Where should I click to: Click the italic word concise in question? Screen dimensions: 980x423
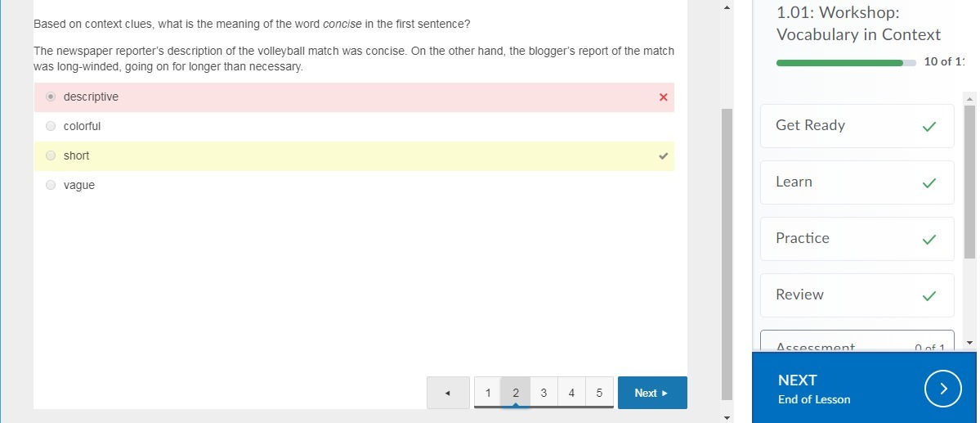coord(342,25)
